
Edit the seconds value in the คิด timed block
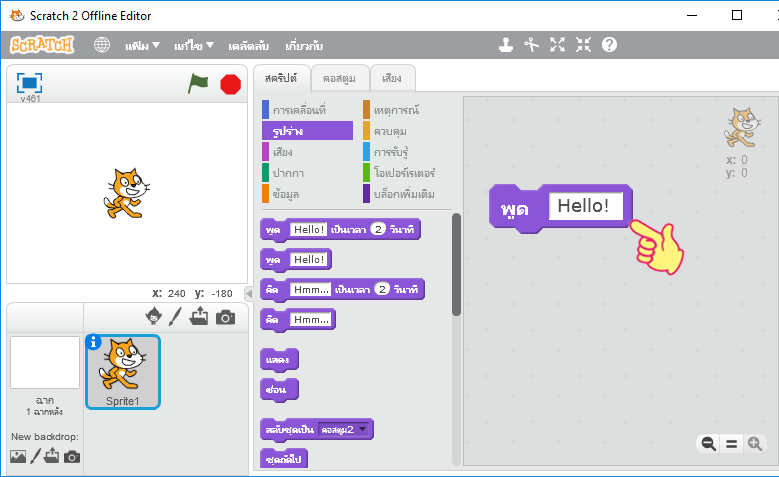point(382,289)
